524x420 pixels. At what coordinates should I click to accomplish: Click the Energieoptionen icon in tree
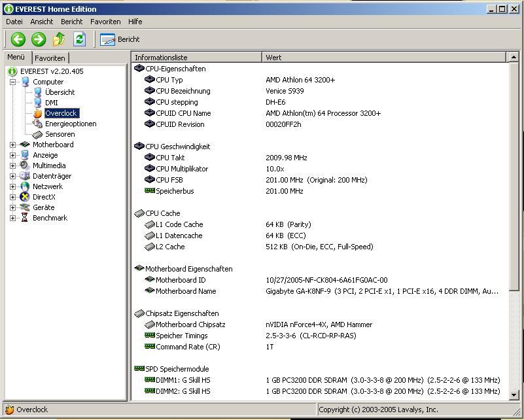coord(38,124)
